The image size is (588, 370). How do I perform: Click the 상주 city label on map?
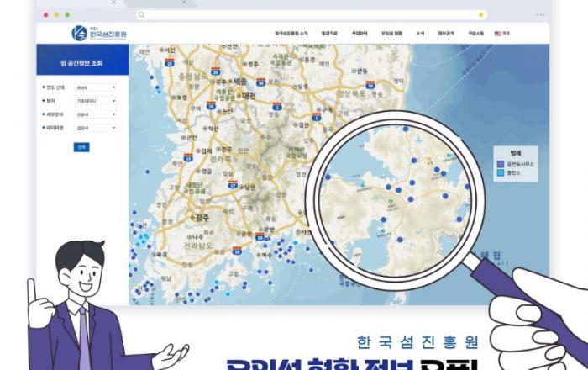[302, 87]
